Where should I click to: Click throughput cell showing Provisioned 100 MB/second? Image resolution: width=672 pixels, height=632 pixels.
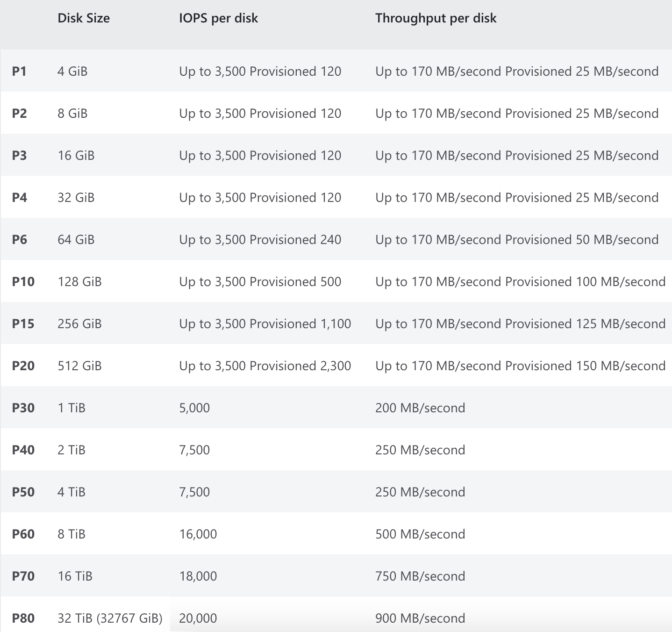point(520,282)
